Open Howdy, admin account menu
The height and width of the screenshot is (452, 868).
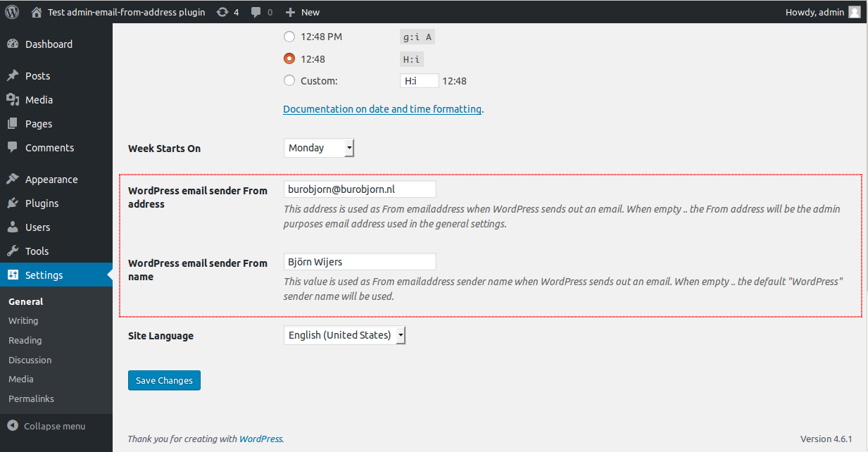(x=814, y=12)
